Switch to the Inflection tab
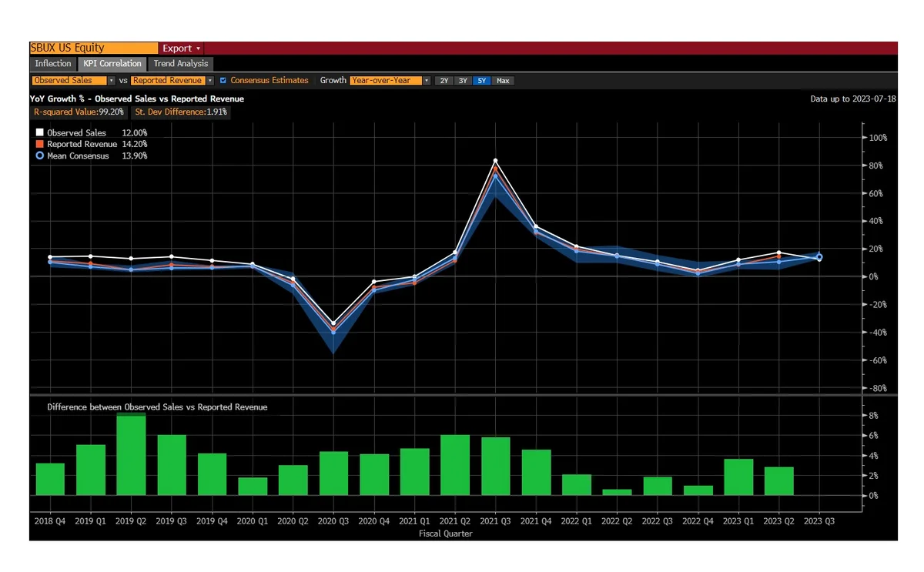Viewport: 924px width, 572px height. pos(52,64)
